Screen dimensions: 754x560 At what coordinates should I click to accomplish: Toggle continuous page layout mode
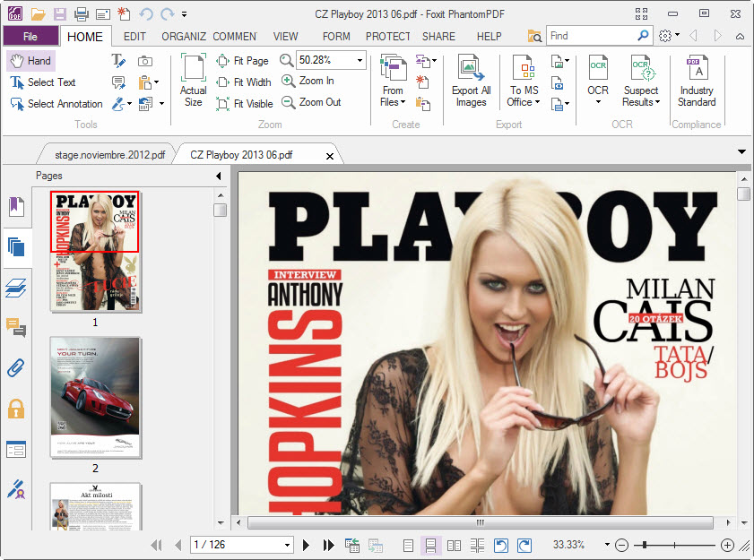431,545
